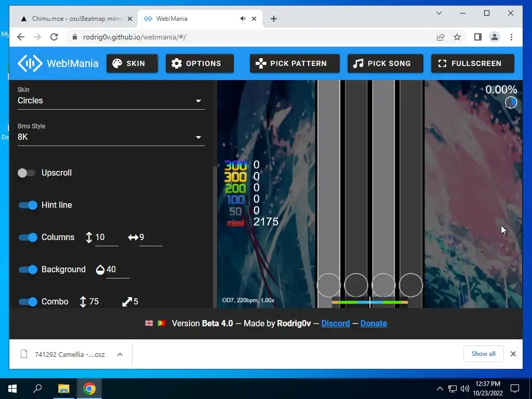Open the Chrome side panel
The width and height of the screenshot is (532, 399).
point(478,37)
